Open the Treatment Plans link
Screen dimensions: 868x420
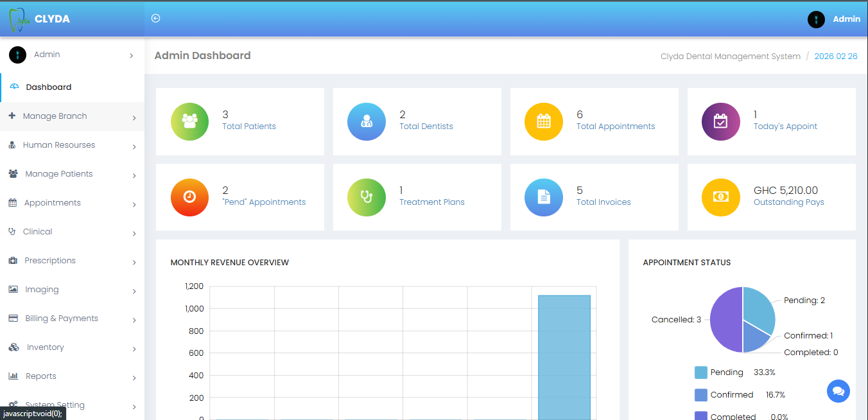(x=432, y=202)
